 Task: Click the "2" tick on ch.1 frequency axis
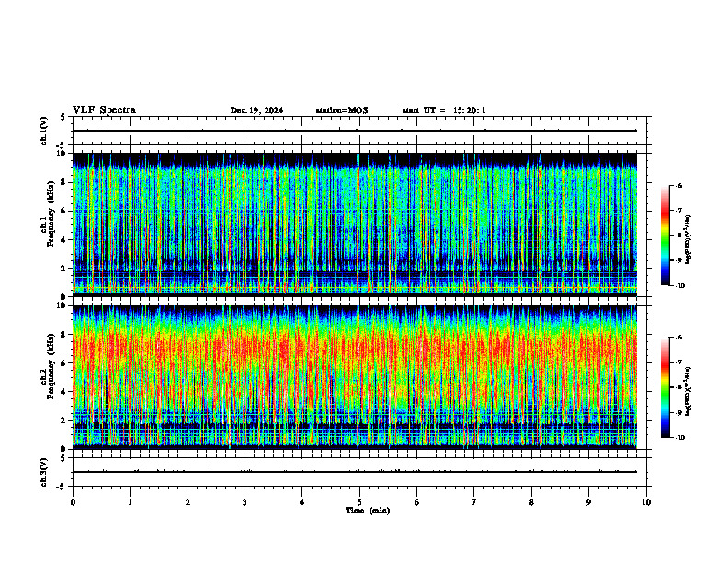(64, 268)
